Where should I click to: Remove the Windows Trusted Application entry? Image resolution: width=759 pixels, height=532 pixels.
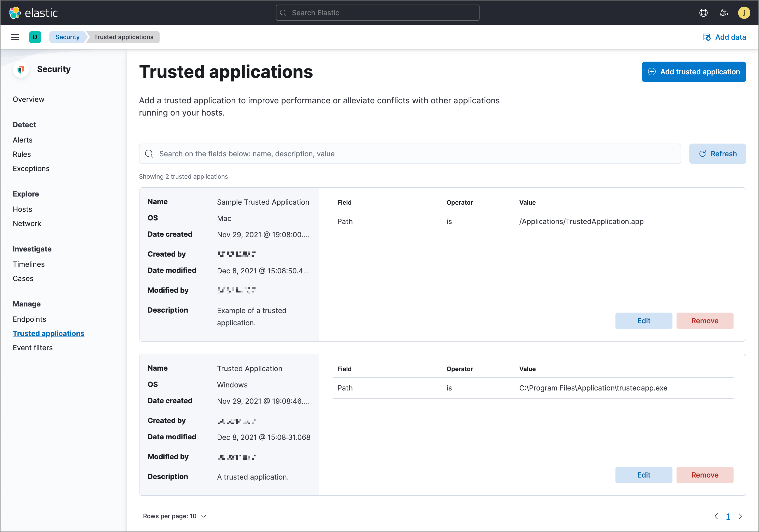705,475
